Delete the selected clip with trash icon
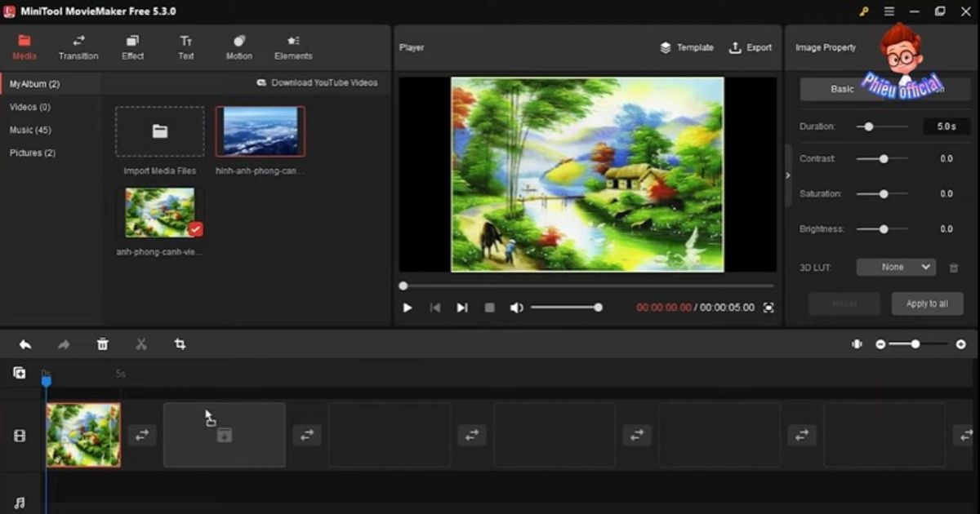This screenshot has height=514, width=980. pos(102,343)
